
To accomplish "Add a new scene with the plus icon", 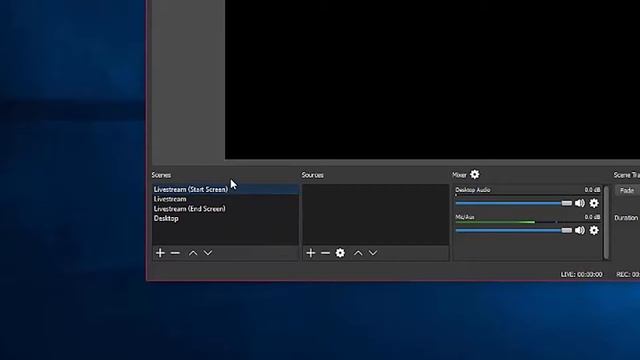I will click(160, 253).
